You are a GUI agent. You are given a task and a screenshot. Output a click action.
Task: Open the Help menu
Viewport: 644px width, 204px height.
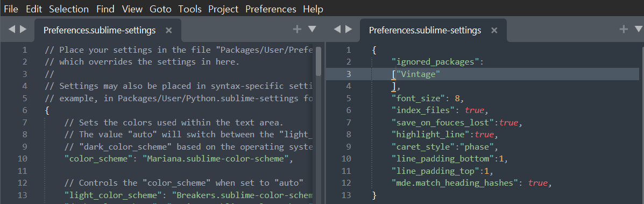coord(313,9)
